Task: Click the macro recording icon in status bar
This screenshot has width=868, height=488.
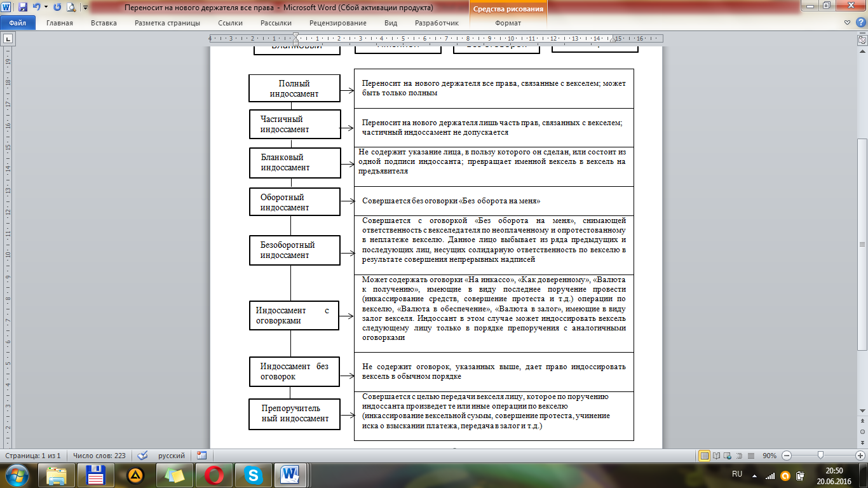Action: point(202,456)
